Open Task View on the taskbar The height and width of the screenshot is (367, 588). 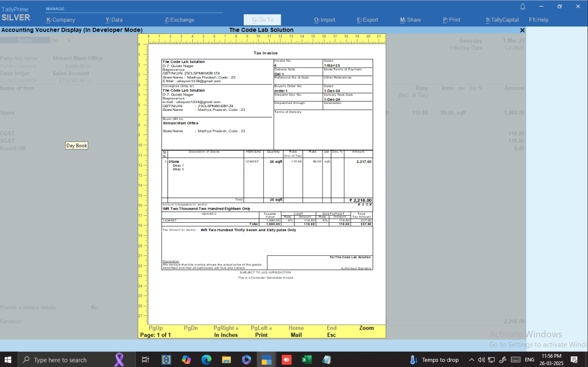click(x=145, y=360)
